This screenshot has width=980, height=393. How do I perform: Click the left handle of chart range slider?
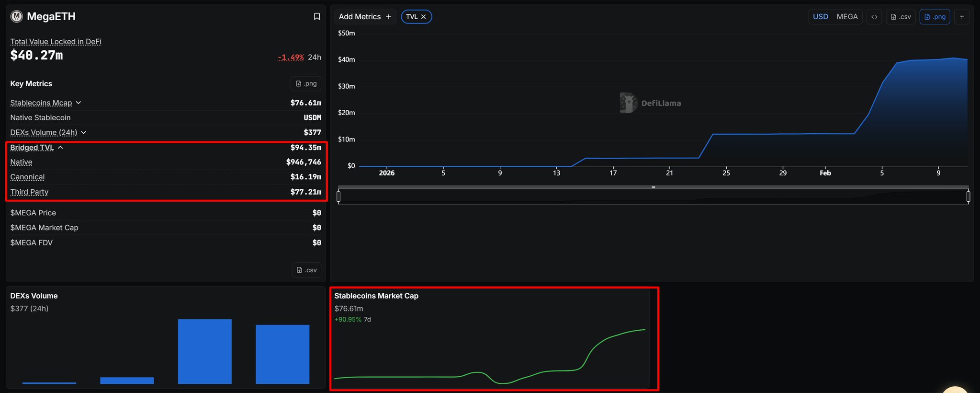point(338,196)
